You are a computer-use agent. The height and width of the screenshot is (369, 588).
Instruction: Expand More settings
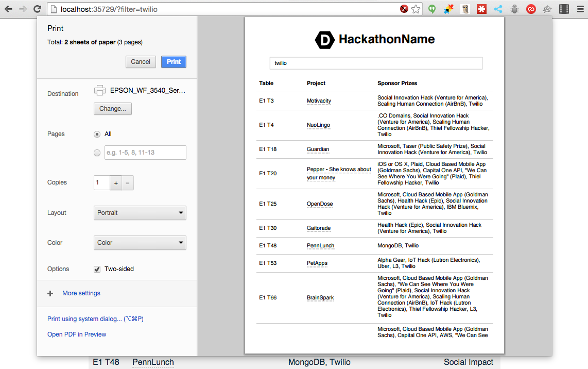coord(81,293)
